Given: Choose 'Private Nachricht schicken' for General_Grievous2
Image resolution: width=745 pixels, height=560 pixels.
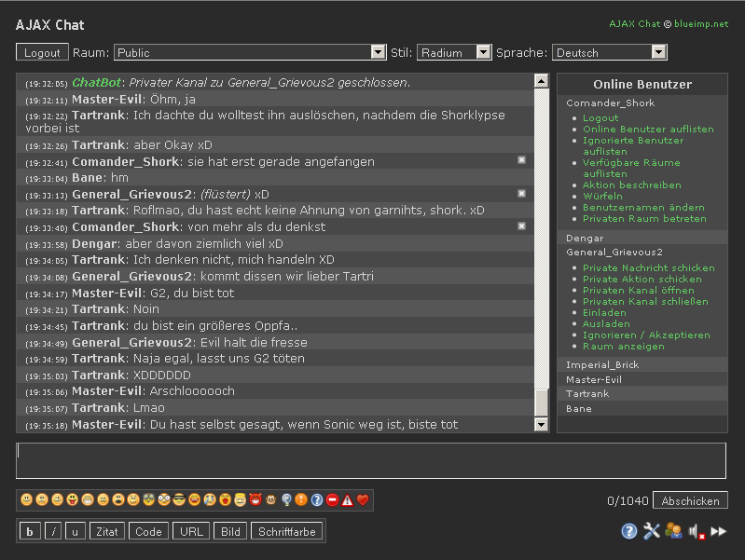Looking at the screenshot, I should click(649, 268).
